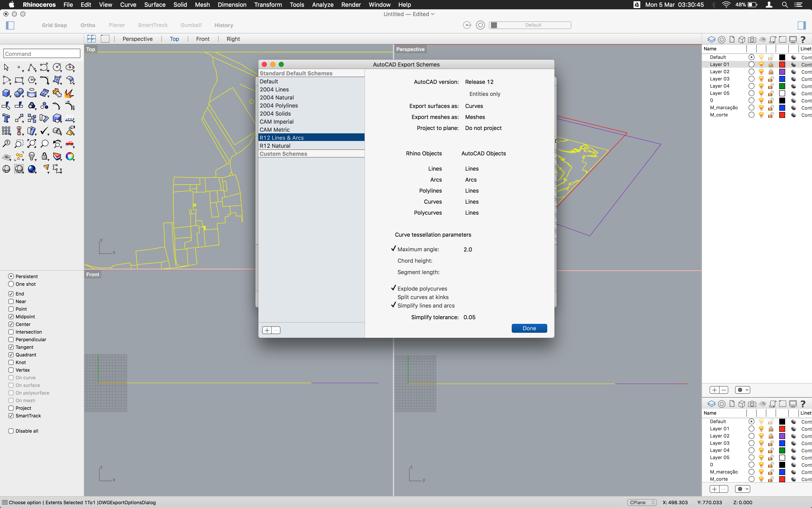Show four-viewport layout icon
The image size is (812, 508).
[91, 39]
